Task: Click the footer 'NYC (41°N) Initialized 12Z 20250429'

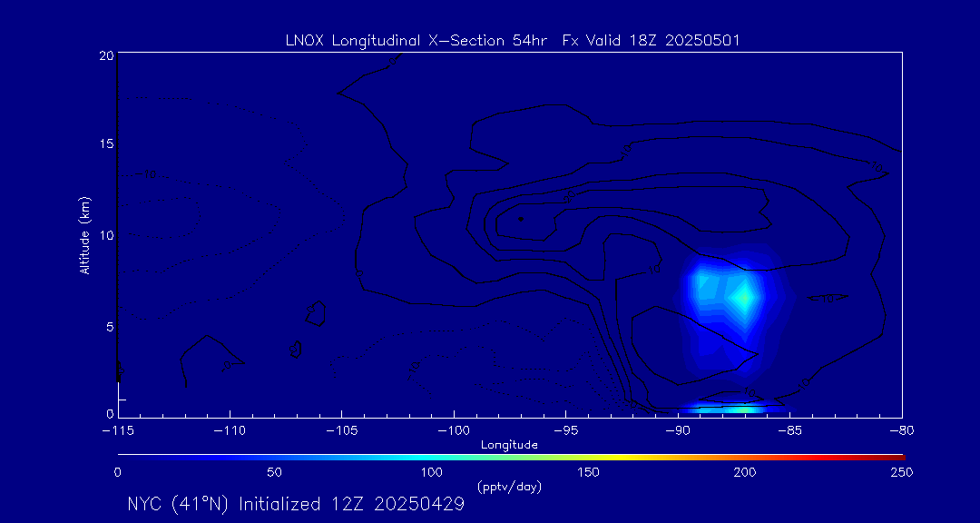Action: pyautogui.click(x=296, y=504)
